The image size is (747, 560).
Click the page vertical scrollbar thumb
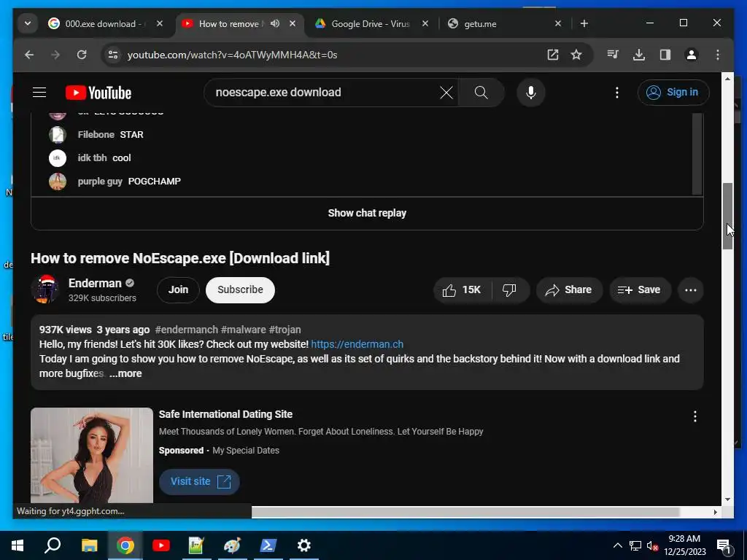pyautogui.click(x=727, y=216)
